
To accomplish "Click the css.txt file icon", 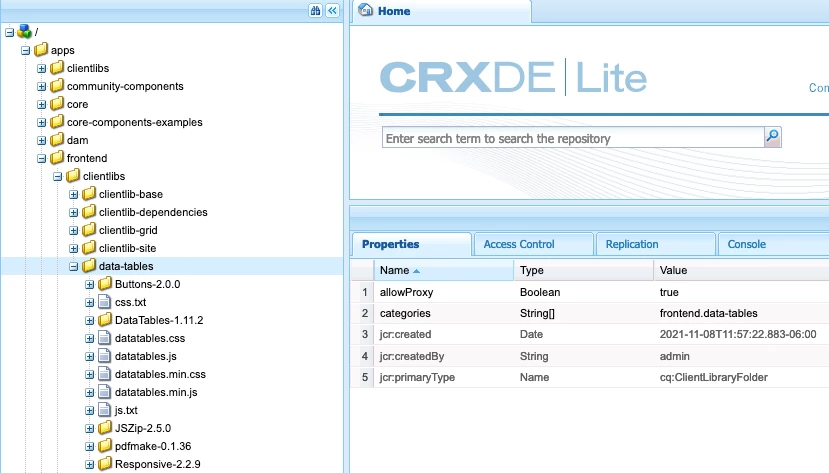I will (105, 302).
